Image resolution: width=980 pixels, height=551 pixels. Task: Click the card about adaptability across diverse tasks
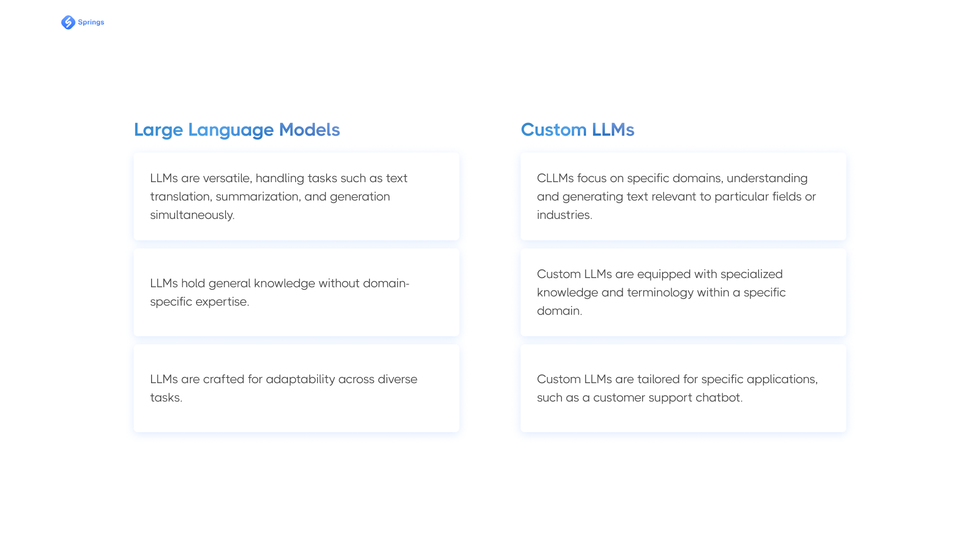297,388
